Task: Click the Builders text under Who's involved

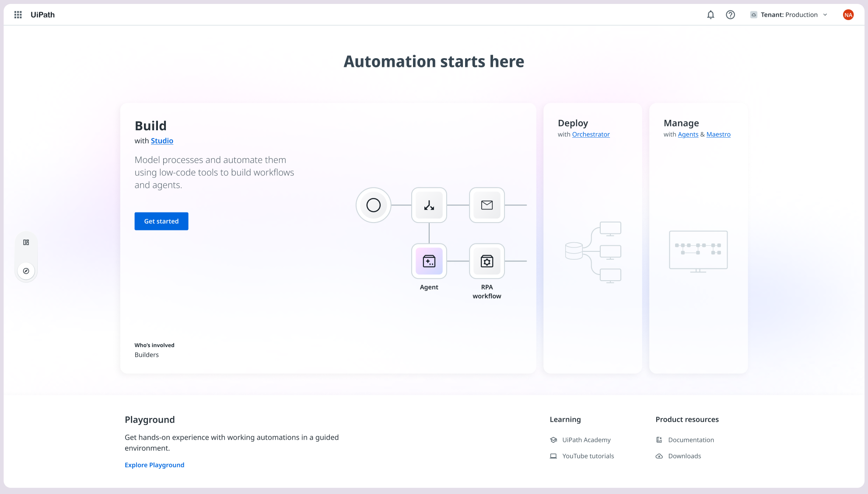Action: click(147, 355)
